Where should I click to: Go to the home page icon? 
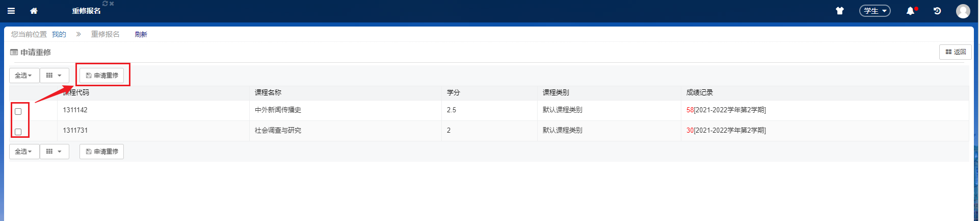pos(34,11)
